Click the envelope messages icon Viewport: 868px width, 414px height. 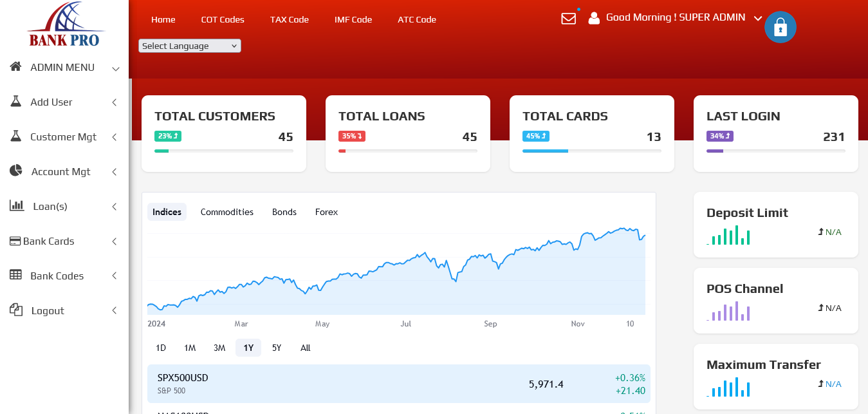pos(568,19)
